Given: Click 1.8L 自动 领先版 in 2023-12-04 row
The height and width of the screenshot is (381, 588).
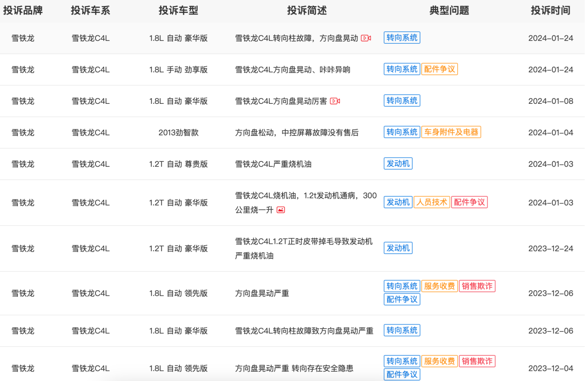Looking at the screenshot, I should [179, 368].
